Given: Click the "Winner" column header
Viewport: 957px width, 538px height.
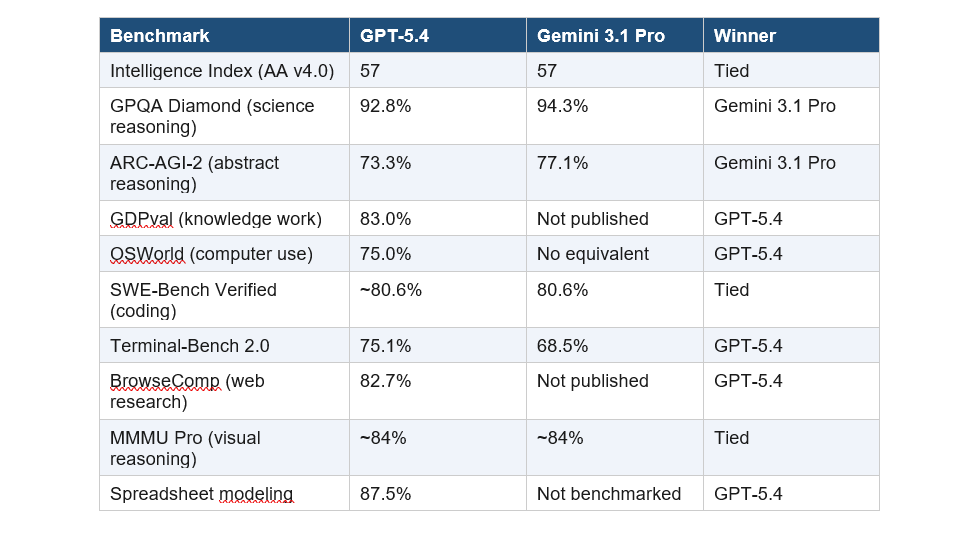Looking at the screenshot, I should click(x=745, y=36).
